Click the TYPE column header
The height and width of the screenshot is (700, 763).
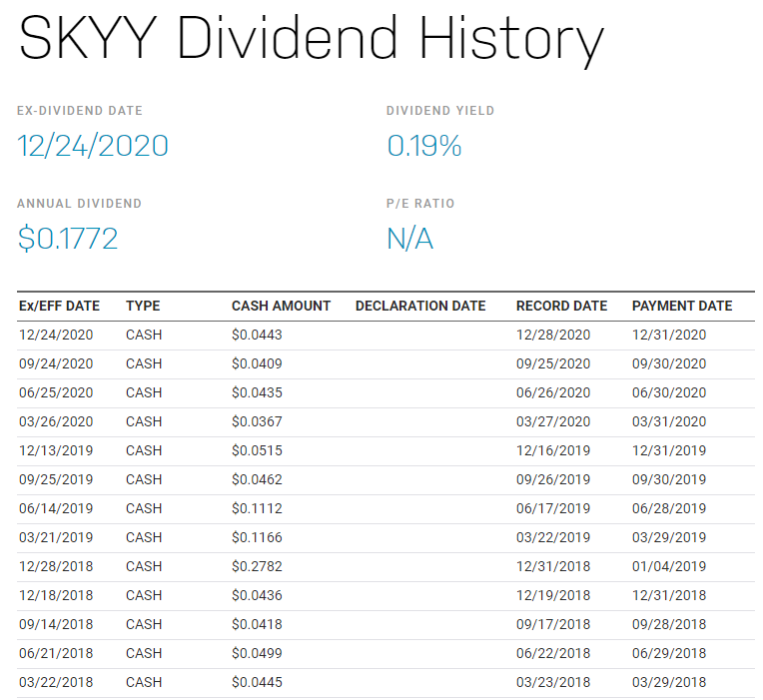(143, 306)
